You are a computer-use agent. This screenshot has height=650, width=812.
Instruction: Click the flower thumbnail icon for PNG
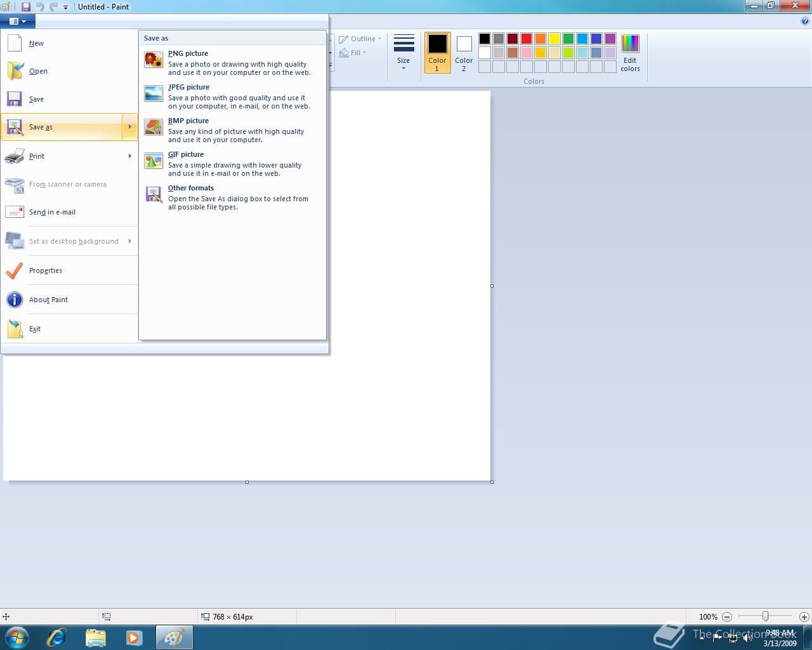154,60
